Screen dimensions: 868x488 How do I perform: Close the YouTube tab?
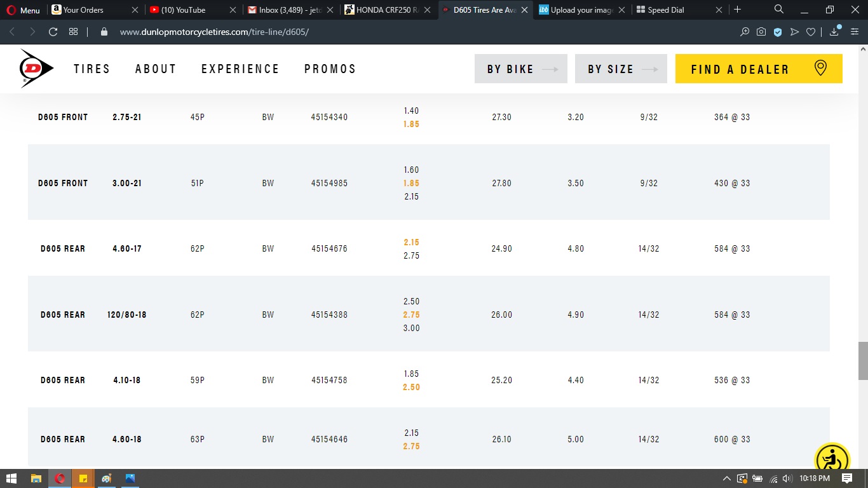pyautogui.click(x=232, y=10)
